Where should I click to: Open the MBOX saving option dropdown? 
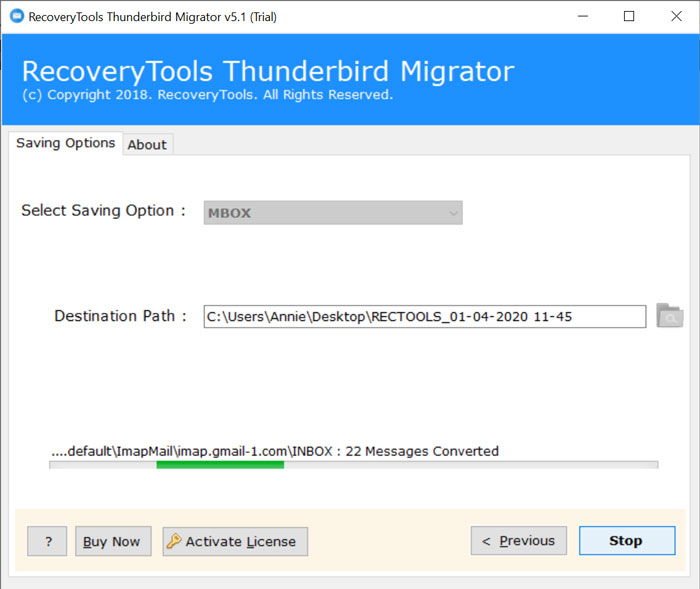tap(333, 213)
